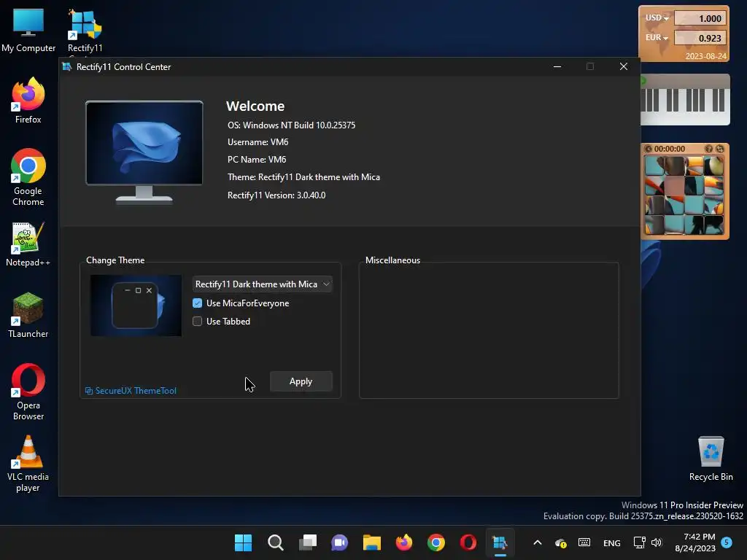
Task: Click the piano keyboard gadget
Action: (684, 99)
